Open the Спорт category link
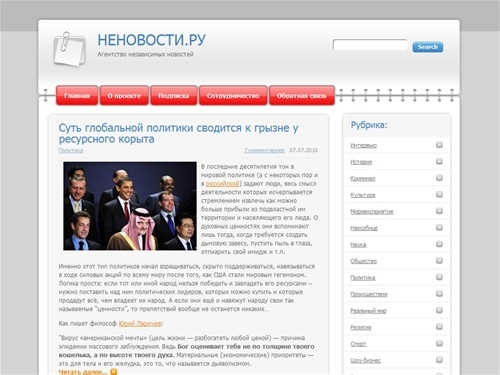This screenshot has width=500, height=375. (x=358, y=344)
